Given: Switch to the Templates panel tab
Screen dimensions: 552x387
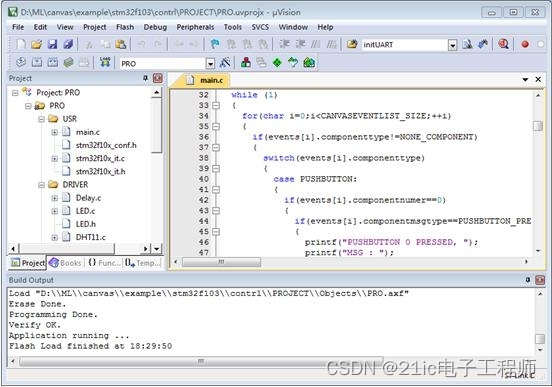Looking at the screenshot, I should [142, 263].
